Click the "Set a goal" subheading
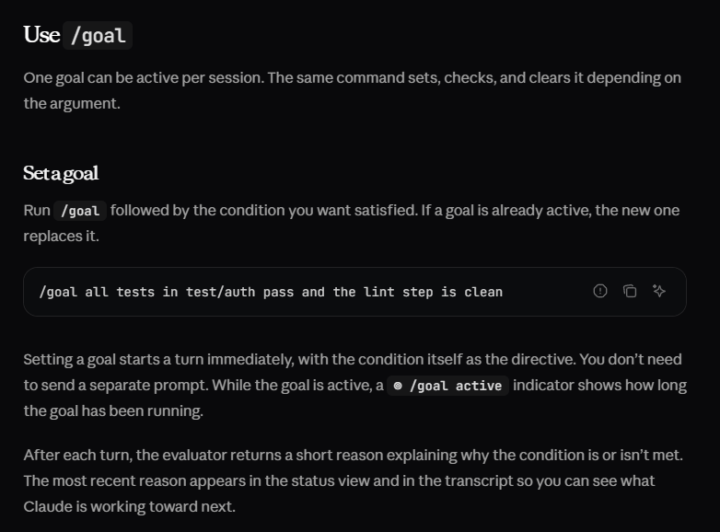Viewport: 720px width, 532px height. point(61,173)
